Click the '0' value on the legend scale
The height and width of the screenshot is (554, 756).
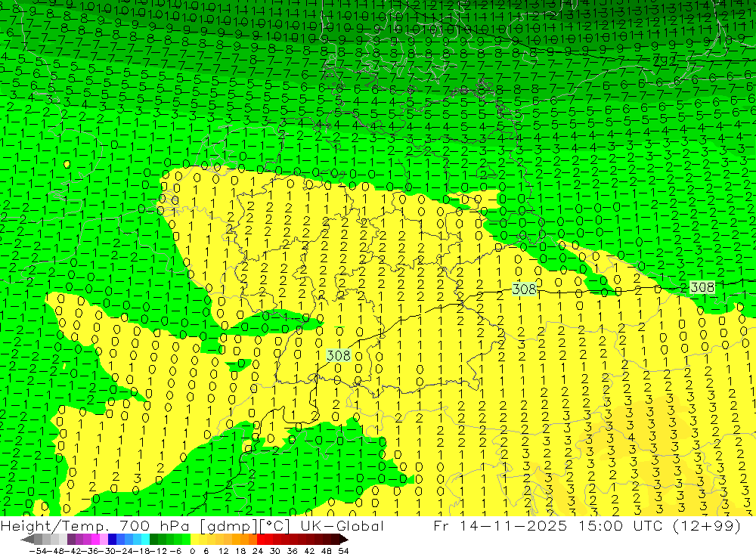coord(192,551)
